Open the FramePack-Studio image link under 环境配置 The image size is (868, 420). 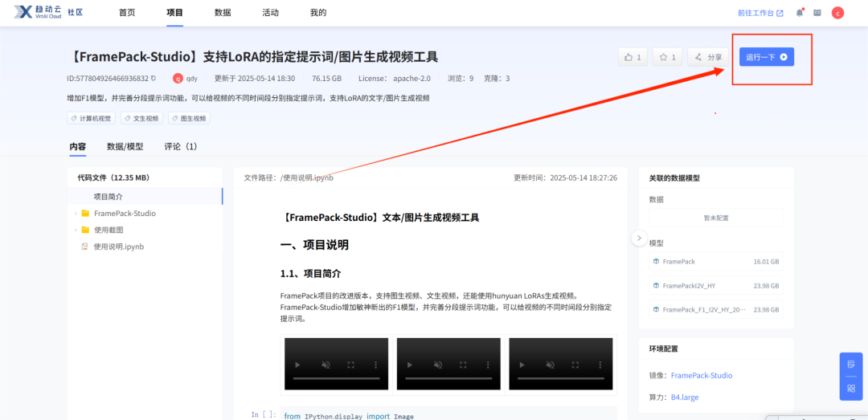point(702,375)
